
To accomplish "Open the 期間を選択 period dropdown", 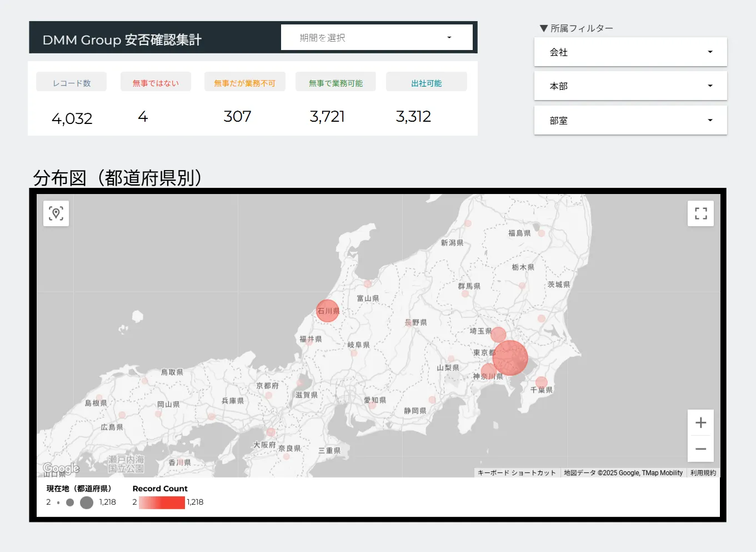I will pyautogui.click(x=377, y=38).
